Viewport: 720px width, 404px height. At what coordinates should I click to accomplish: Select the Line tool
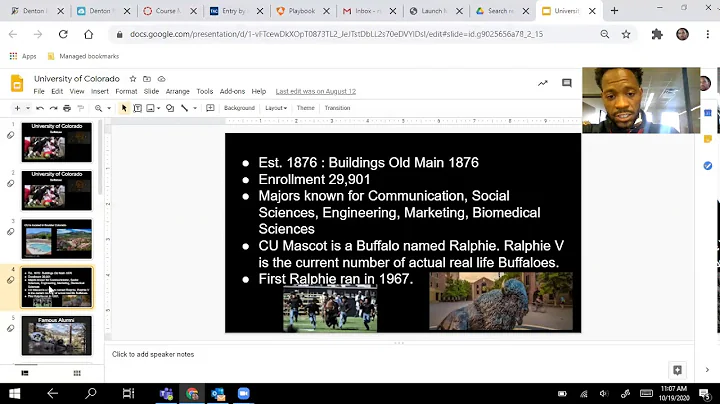click(x=184, y=108)
